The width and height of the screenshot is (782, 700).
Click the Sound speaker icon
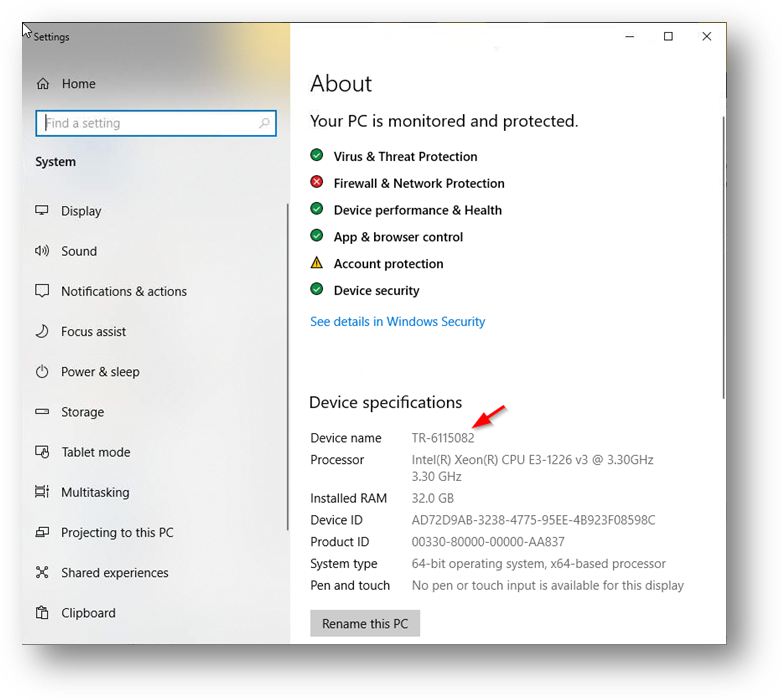(42, 251)
